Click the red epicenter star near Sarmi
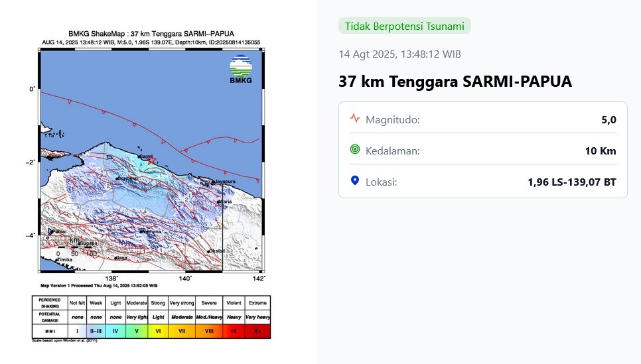Image resolution: width=641 pixels, height=364 pixels. (x=152, y=160)
